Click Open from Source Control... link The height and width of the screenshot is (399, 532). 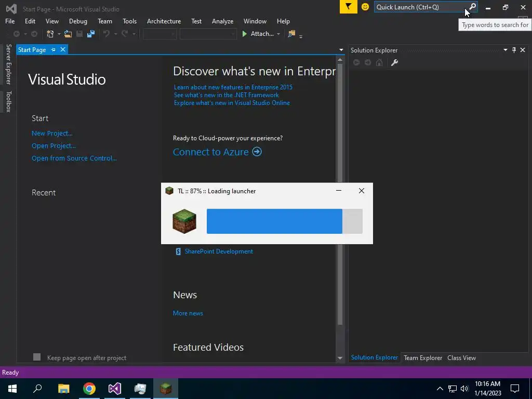74,158
